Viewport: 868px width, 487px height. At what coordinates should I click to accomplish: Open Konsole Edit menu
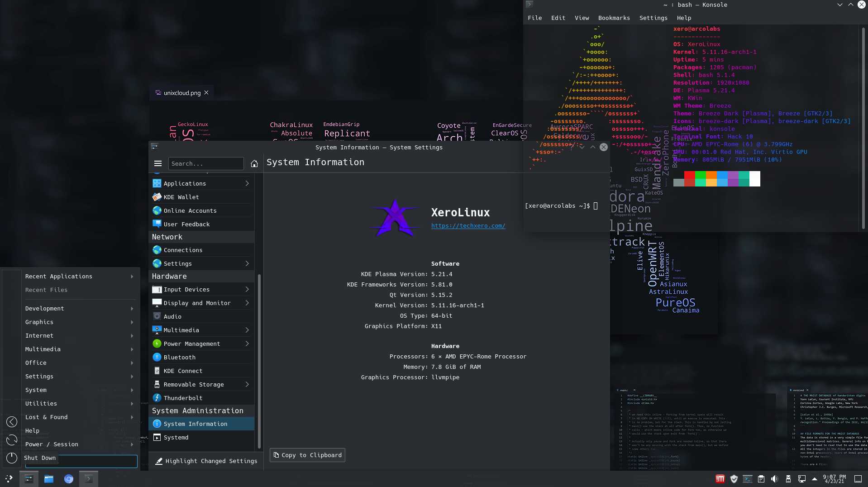point(558,18)
